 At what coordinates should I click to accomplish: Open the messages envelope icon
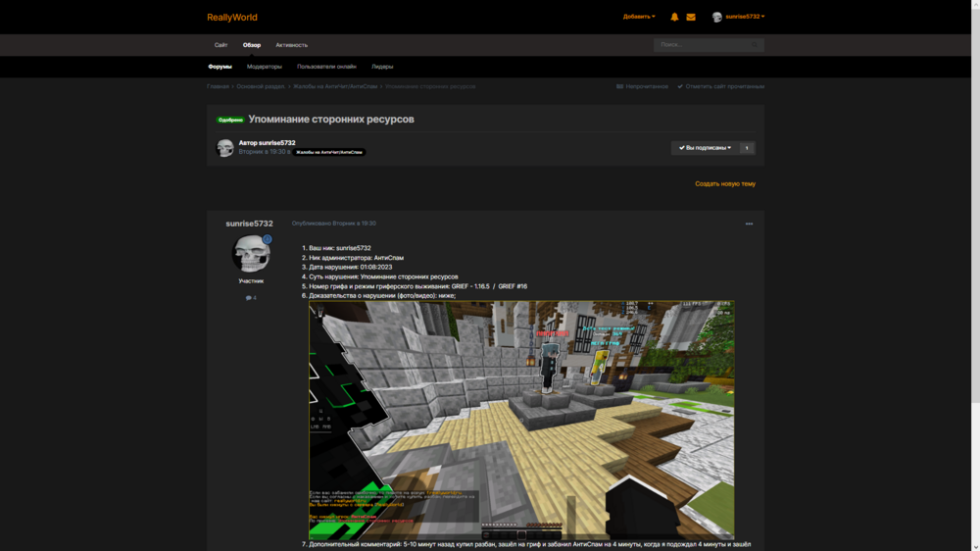tap(691, 17)
